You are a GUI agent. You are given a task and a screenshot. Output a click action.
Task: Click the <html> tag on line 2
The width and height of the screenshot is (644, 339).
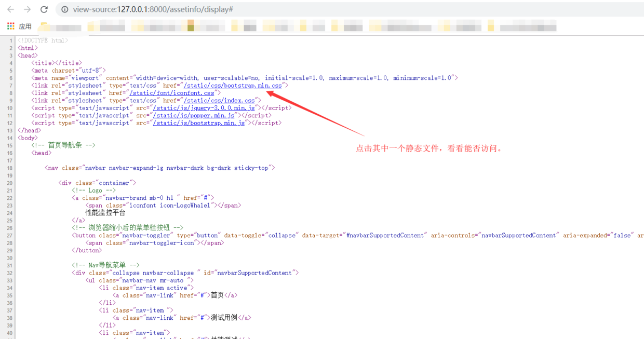click(28, 48)
